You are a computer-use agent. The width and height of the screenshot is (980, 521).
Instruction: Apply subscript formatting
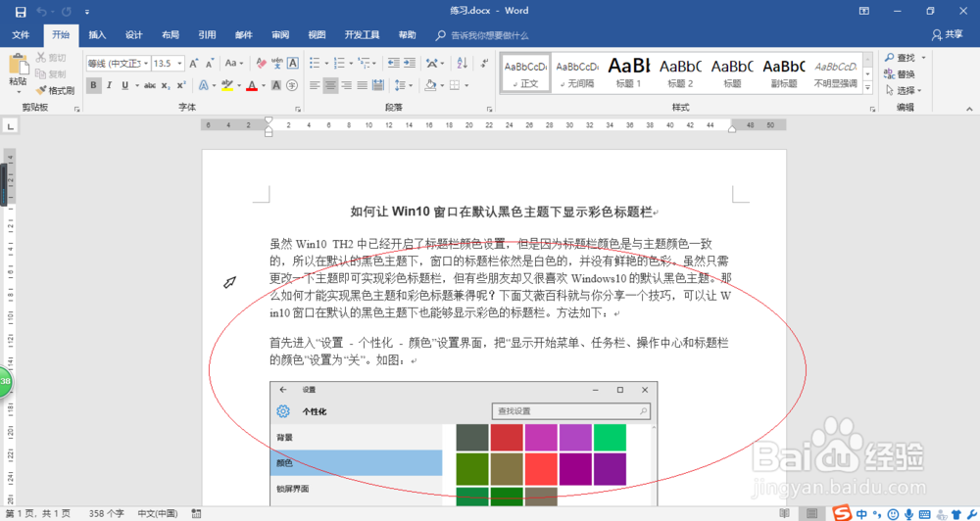click(x=166, y=85)
